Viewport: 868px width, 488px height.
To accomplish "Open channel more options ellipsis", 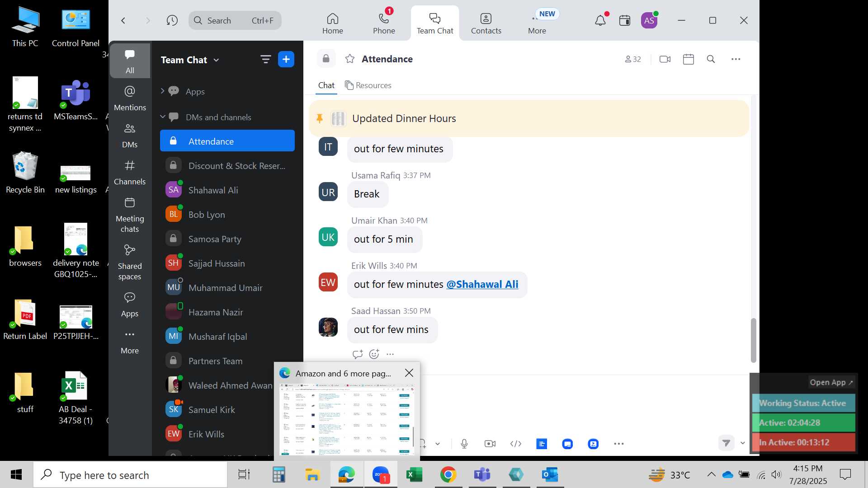I will click(736, 59).
